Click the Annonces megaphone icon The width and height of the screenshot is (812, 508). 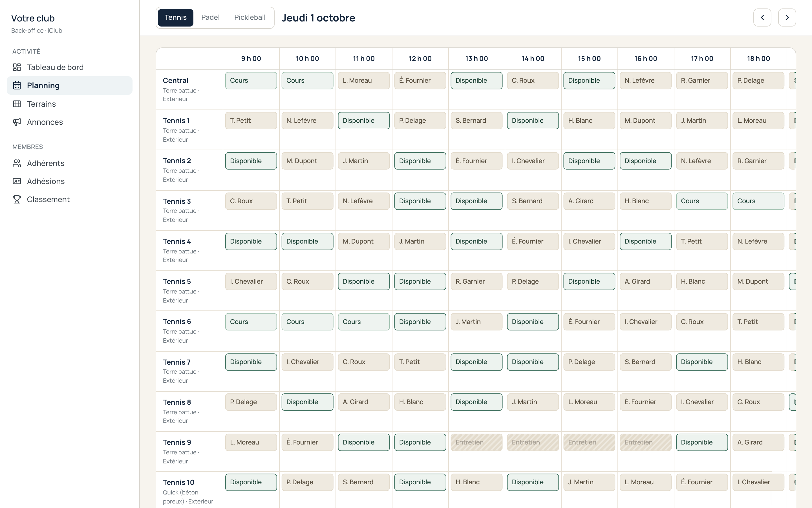click(17, 122)
